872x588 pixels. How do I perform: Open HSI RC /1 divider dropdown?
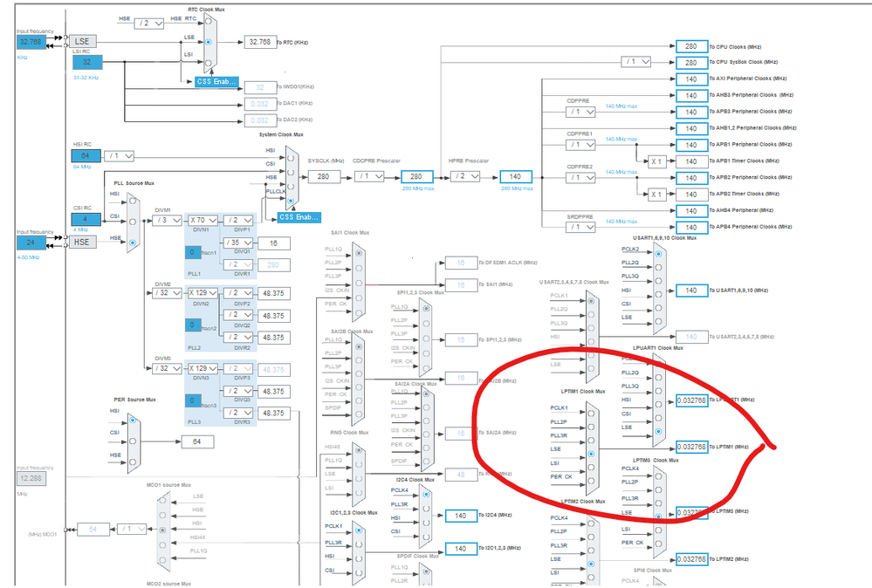click(119, 156)
